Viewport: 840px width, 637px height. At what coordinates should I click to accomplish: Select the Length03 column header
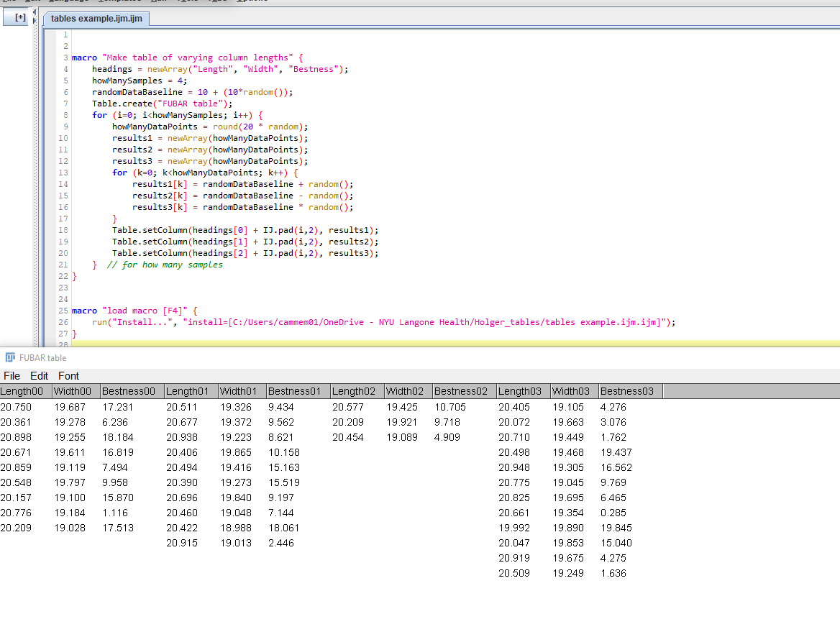[x=521, y=391]
